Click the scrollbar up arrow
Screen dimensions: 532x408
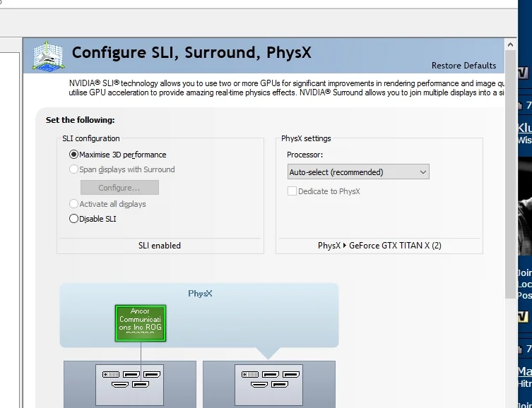(x=510, y=44)
